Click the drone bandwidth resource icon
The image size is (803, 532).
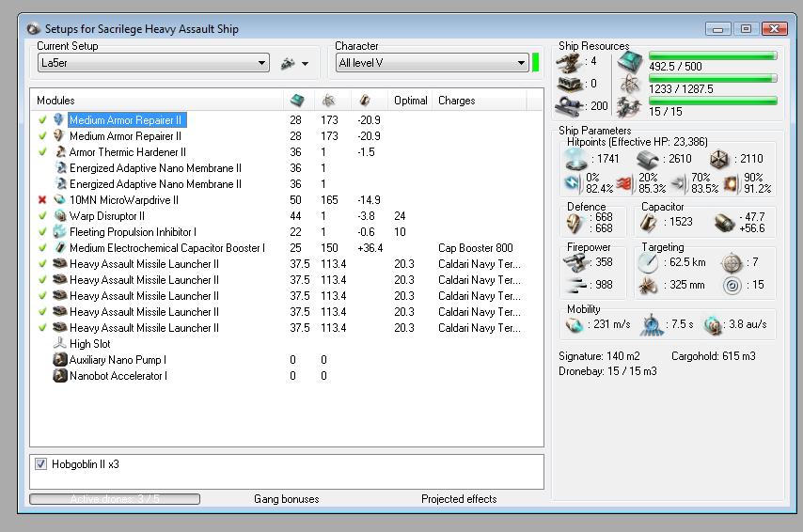coord(629,106)
